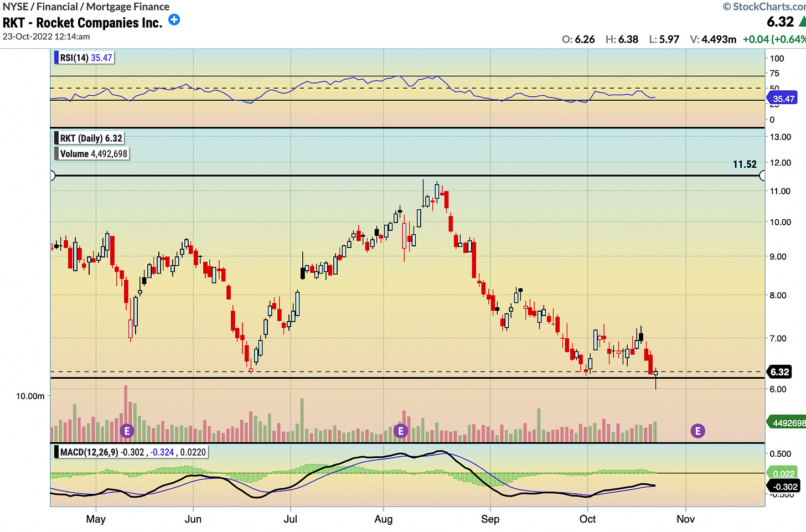Screen dimensions: 806x532
Task: Click the 23-Oct-2022 12:14:am timestamp
Action: [46, 37]
